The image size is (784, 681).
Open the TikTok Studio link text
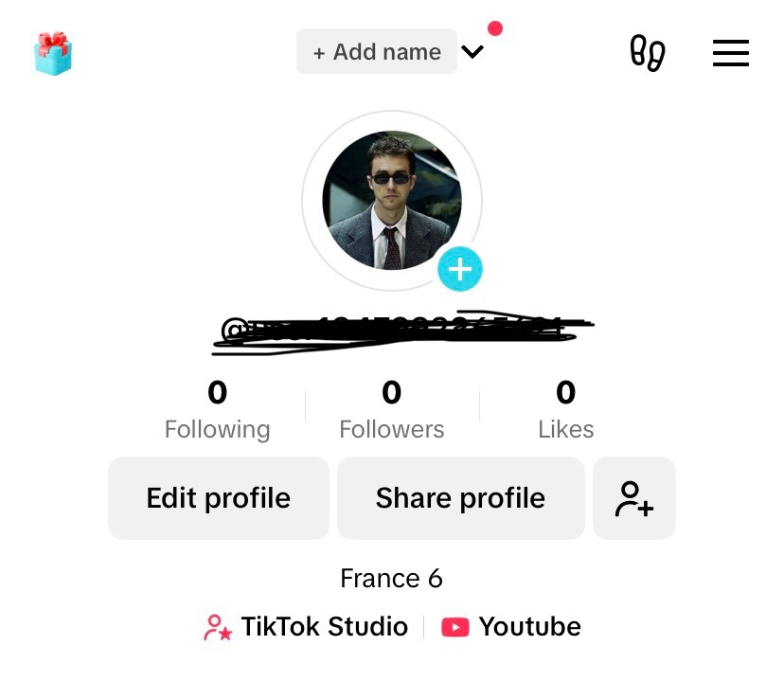(324, 626)
